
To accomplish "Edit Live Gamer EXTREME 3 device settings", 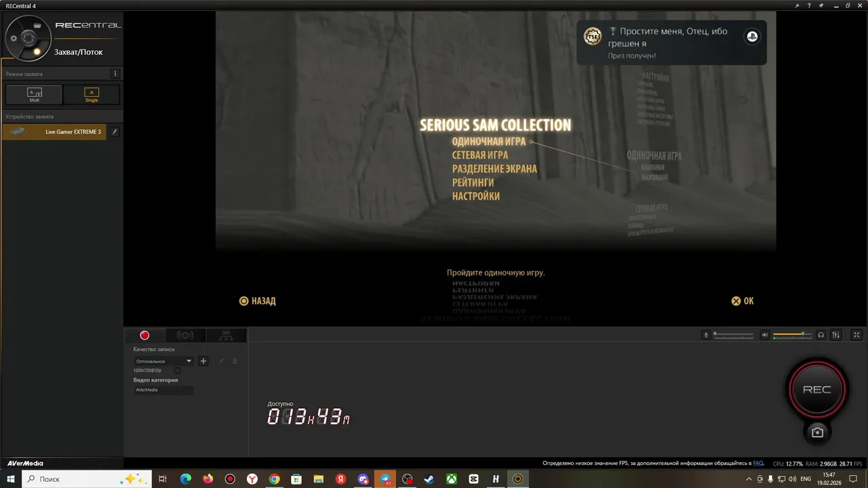I will (x=115, y=131).
